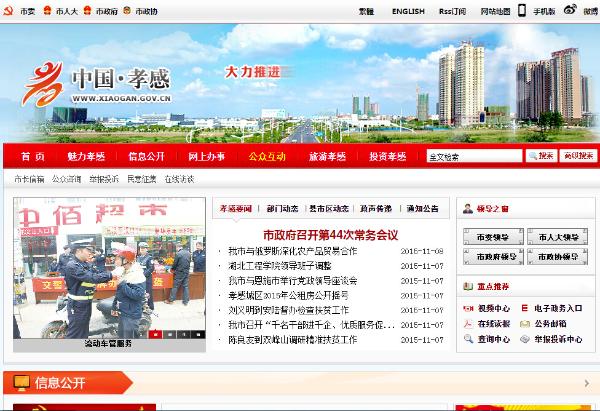600x411 pixels.
Task: Click the emblem icon beside 市政协
Action: 127,10
